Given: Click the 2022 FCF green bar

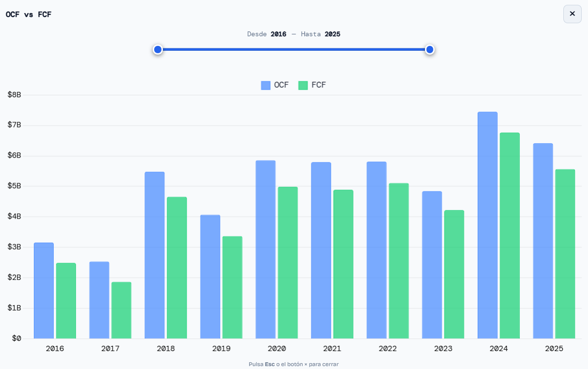Looking at the screenshot, I should click(399, 261).
